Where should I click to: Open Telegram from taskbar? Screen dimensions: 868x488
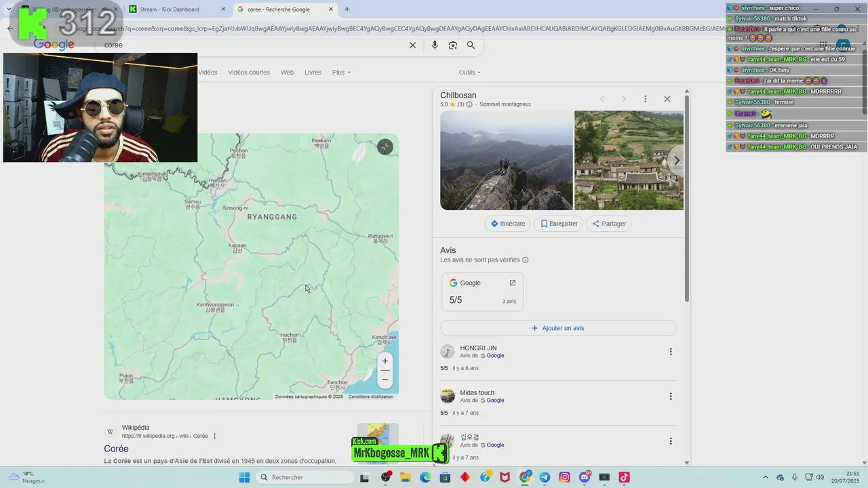pyautogui.click(x=545, y=477)
